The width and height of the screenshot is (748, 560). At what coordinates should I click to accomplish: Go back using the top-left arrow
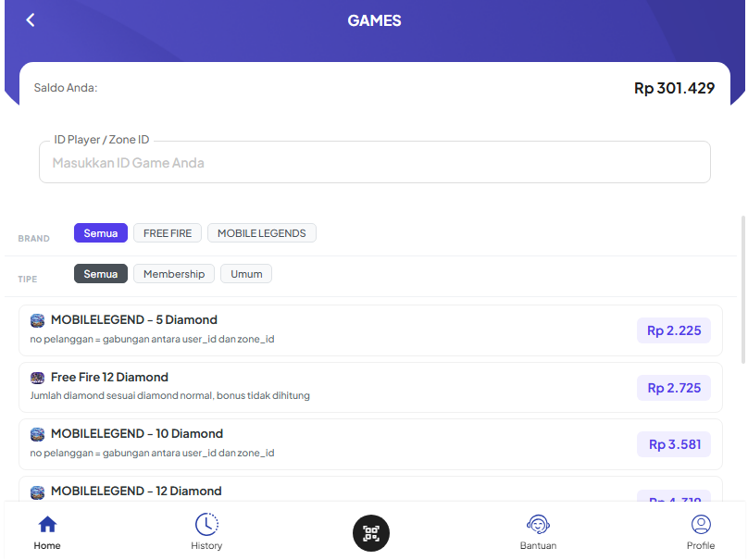[31, 20]
